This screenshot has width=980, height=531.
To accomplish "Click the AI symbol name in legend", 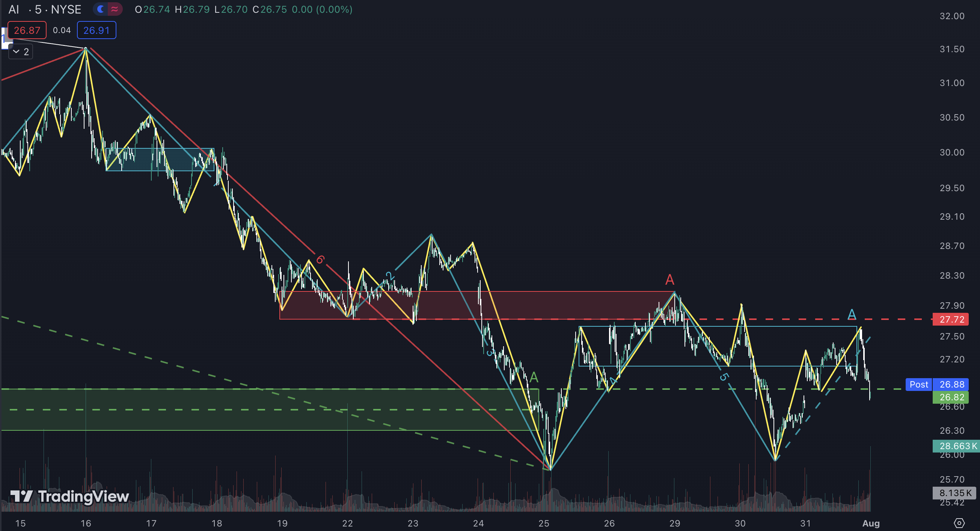I will coord(14,9).
